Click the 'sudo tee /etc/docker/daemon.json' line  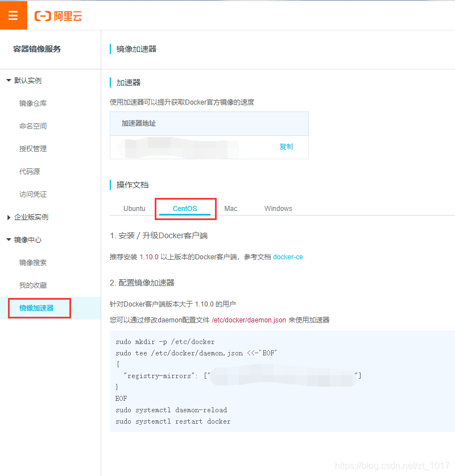(x=196, y=353)
